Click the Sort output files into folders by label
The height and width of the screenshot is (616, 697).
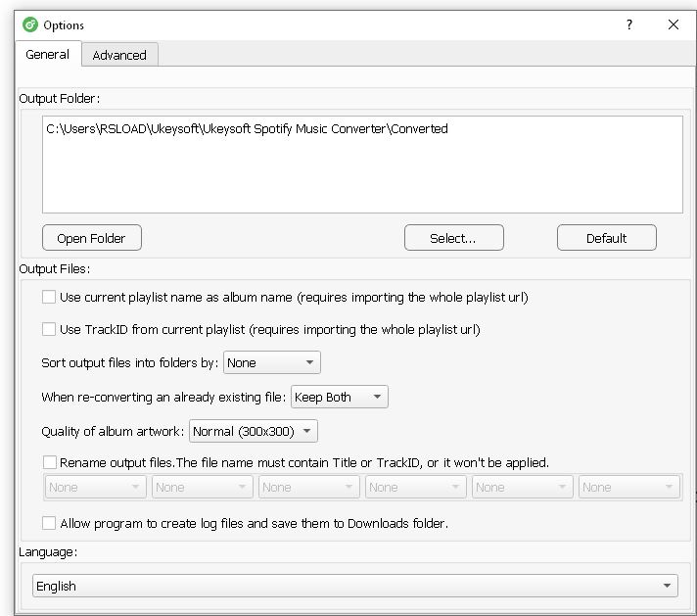click(x=130, y=362)
